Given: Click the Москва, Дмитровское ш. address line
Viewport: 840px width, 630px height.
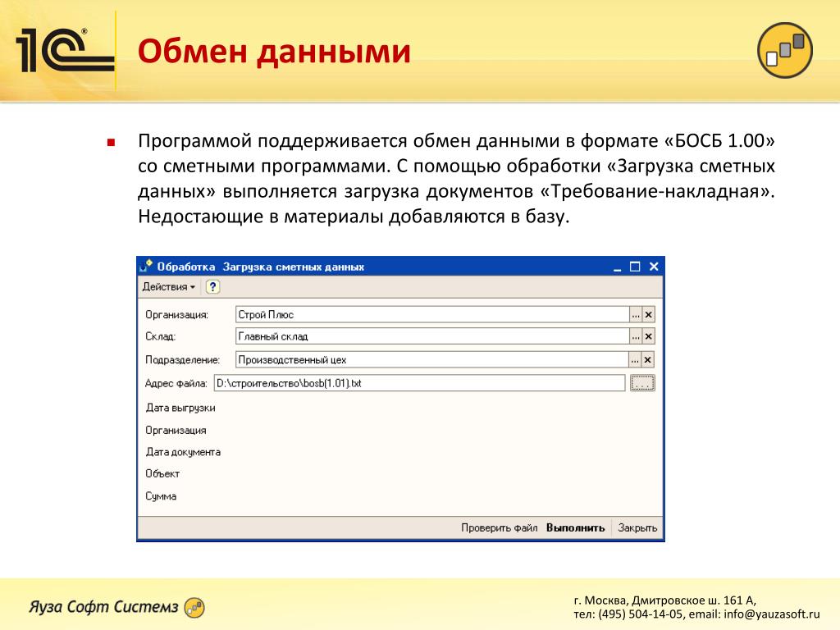Looking at the screenshot, I should [x=664, y=600].
